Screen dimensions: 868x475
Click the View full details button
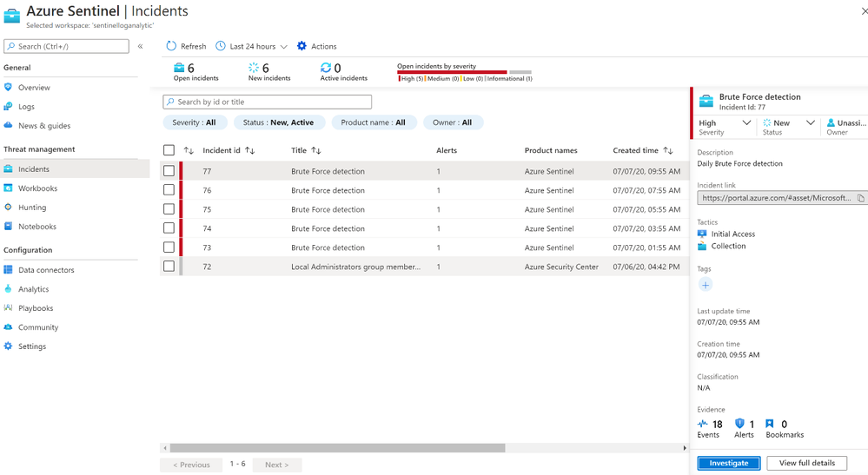[x=807, y=463]
